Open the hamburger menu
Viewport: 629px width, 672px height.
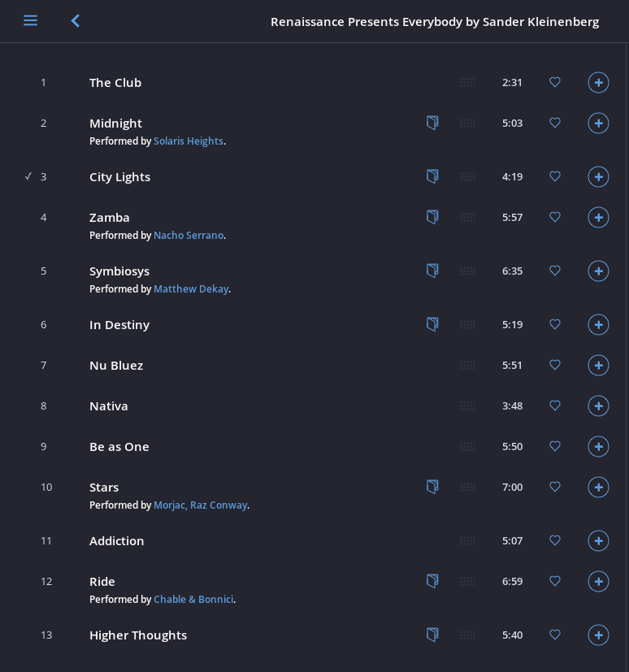click(30, 20)
